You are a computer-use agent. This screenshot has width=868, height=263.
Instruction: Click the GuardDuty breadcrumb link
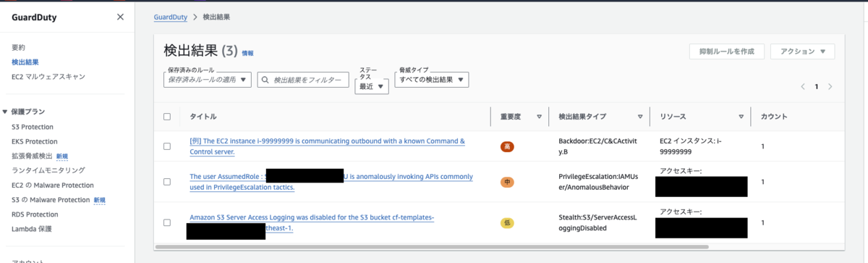[171, 17]
